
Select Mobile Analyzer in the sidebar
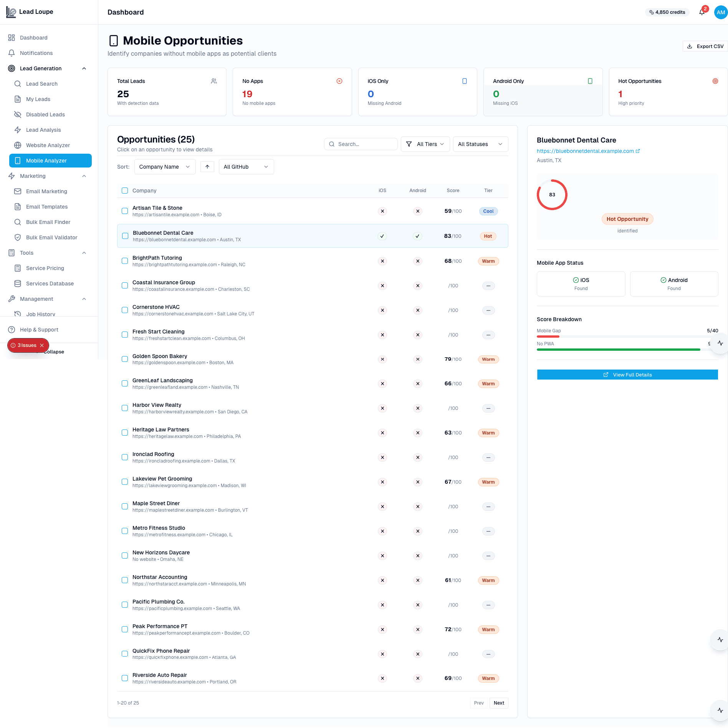coord(51,161)
